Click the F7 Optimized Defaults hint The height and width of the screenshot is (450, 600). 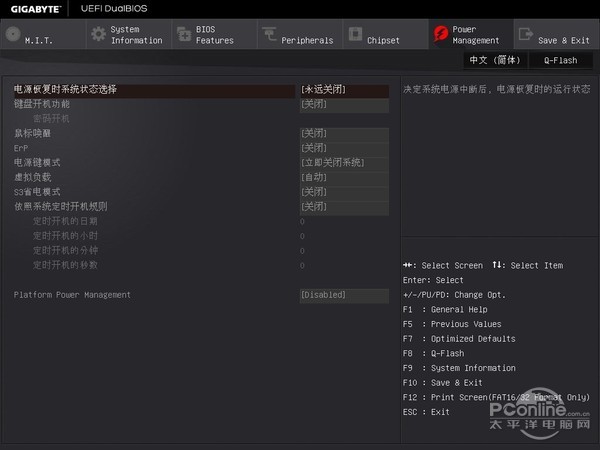pyautogui.click(x=459, y=339)
